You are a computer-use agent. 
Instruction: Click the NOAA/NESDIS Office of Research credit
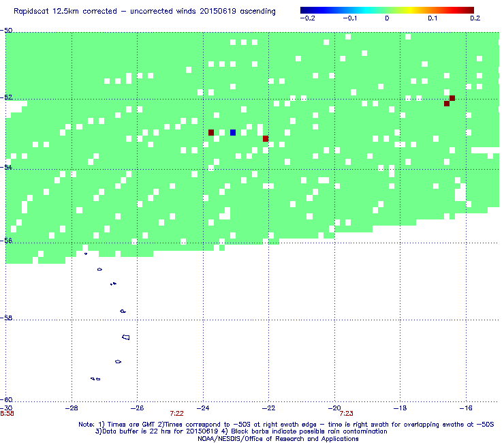tap(278, 439)
